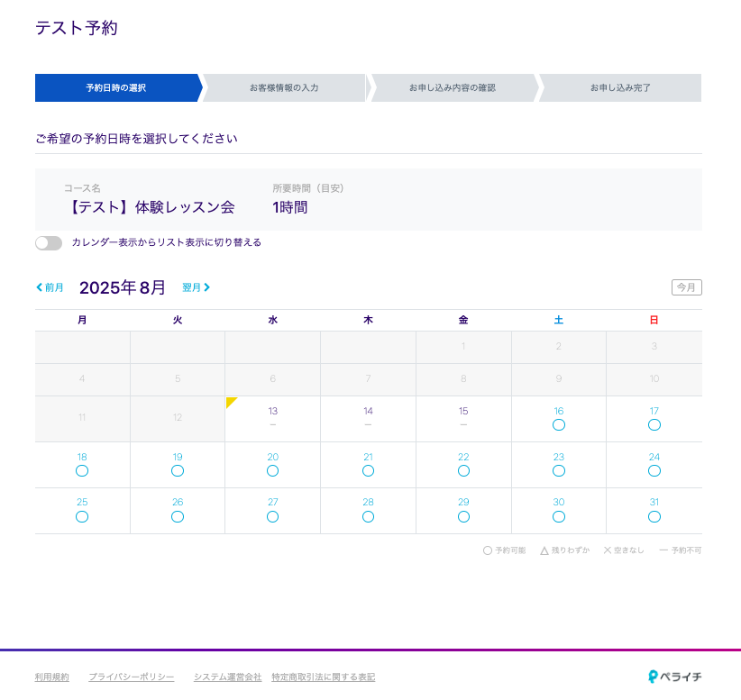Select the available circle for August 16
Image resolution: width=741 pixels, height=700 pixels.
tap(559, 424)
